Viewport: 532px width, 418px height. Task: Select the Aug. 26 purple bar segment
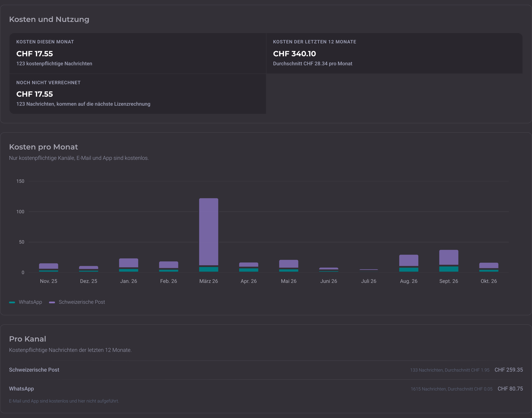point(409,260)
